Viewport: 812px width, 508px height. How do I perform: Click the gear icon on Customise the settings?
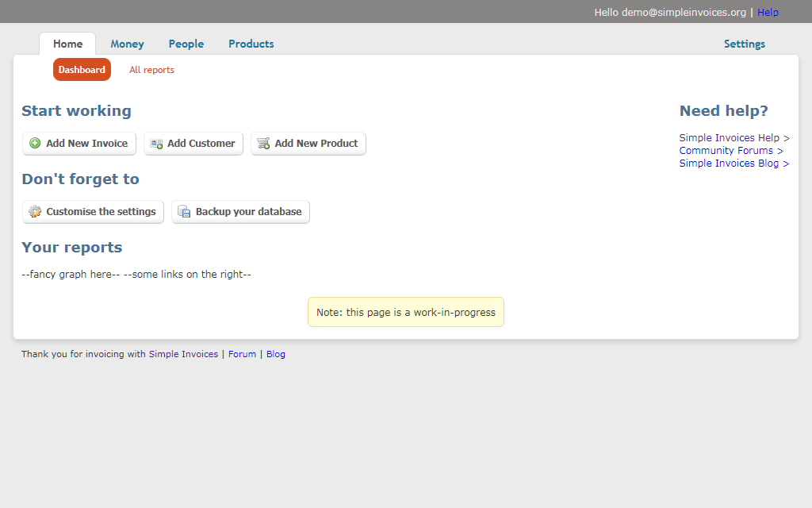click(x=35, y=212)
